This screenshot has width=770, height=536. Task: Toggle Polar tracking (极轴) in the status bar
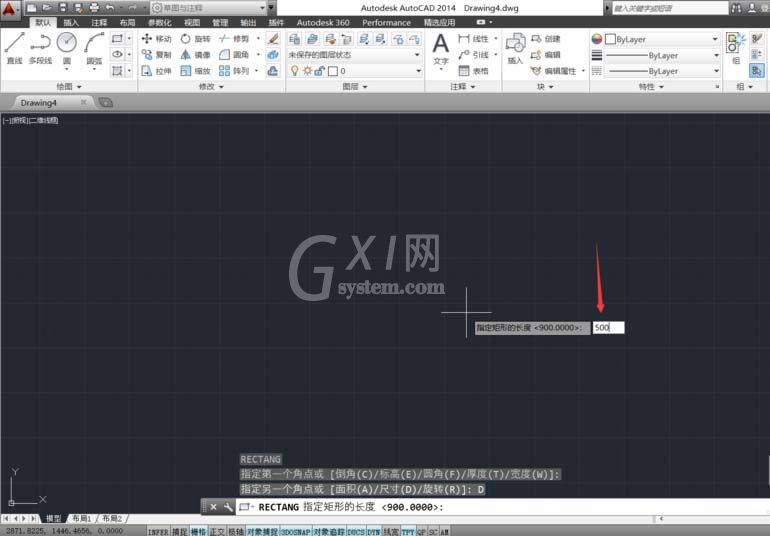(236, 532)
